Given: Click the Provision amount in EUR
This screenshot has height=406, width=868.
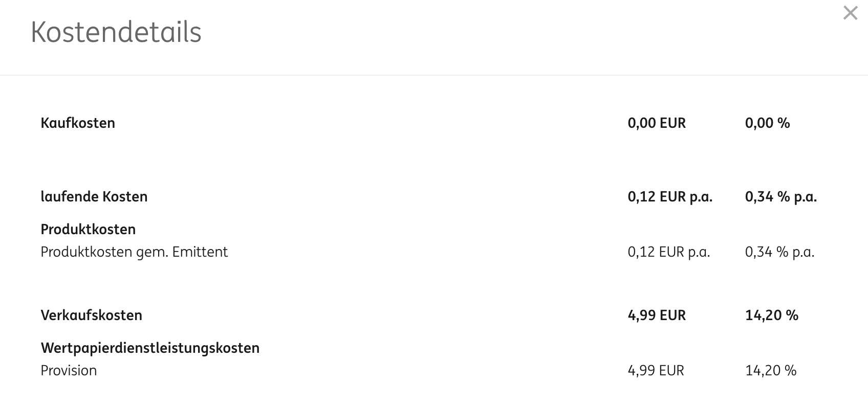Looking at the screenshot, I should [656, 371].
